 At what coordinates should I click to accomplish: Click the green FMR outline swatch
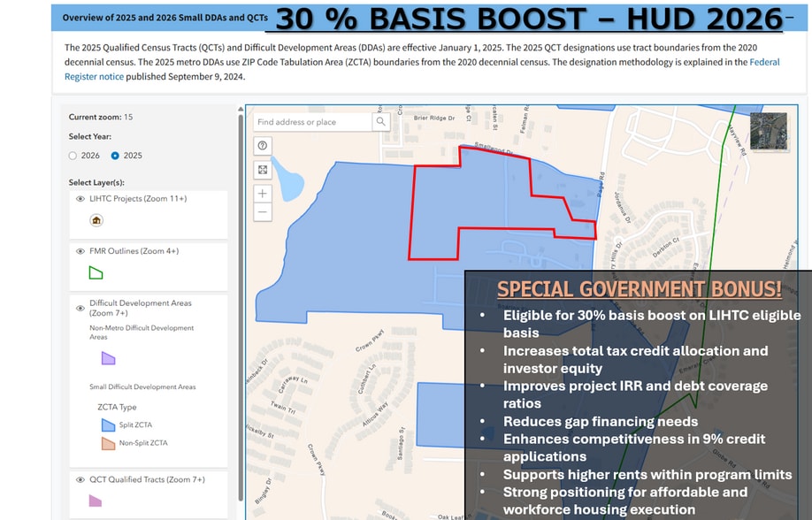tap(96, 272)
